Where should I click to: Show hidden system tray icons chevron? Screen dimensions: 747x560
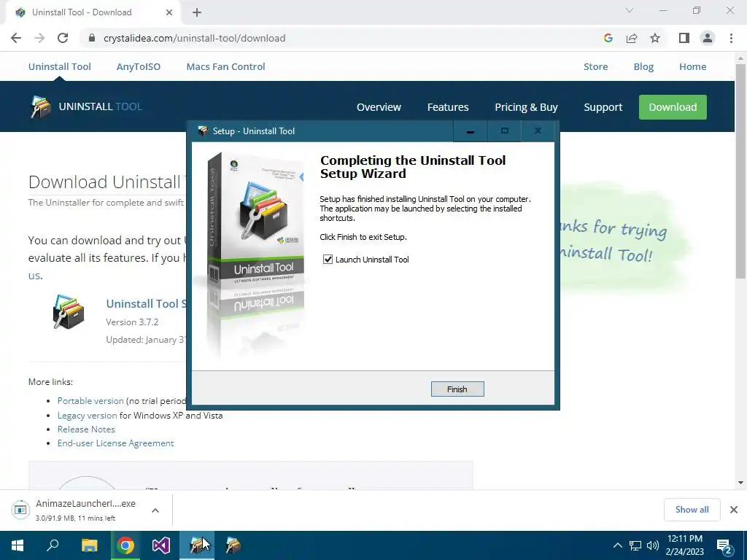click(617, 545)
